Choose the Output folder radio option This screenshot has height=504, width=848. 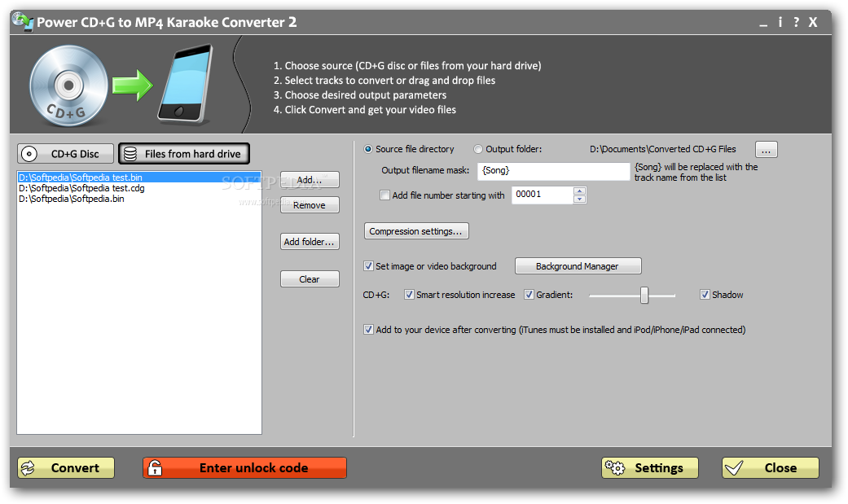click(x=507, y=149)
